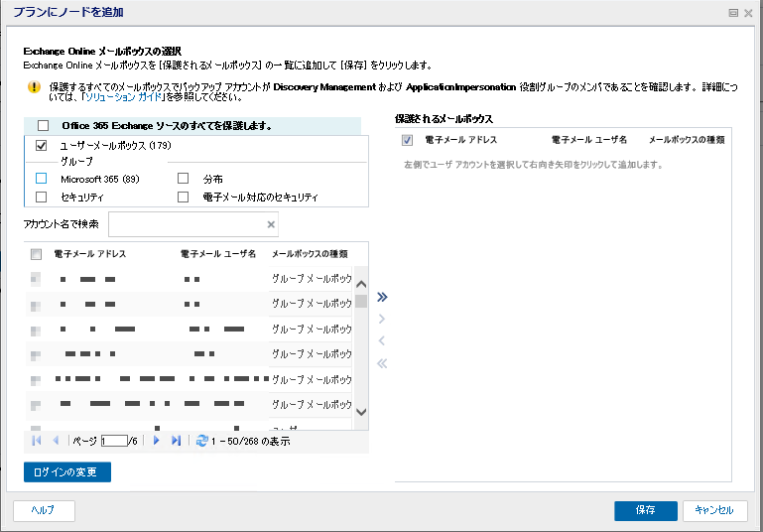
Task: Click the single right arrow to add selected
Action: 382,319
